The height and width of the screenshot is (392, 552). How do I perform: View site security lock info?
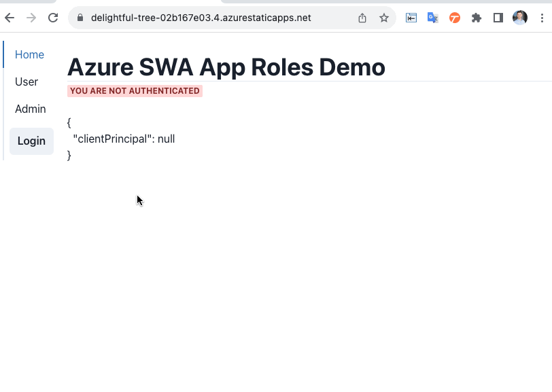pos(80,18)
